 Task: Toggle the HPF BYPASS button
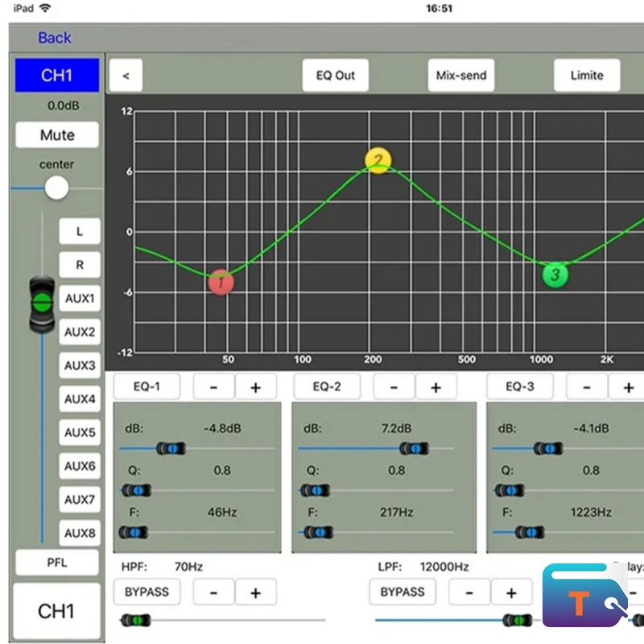click(147, 592)
